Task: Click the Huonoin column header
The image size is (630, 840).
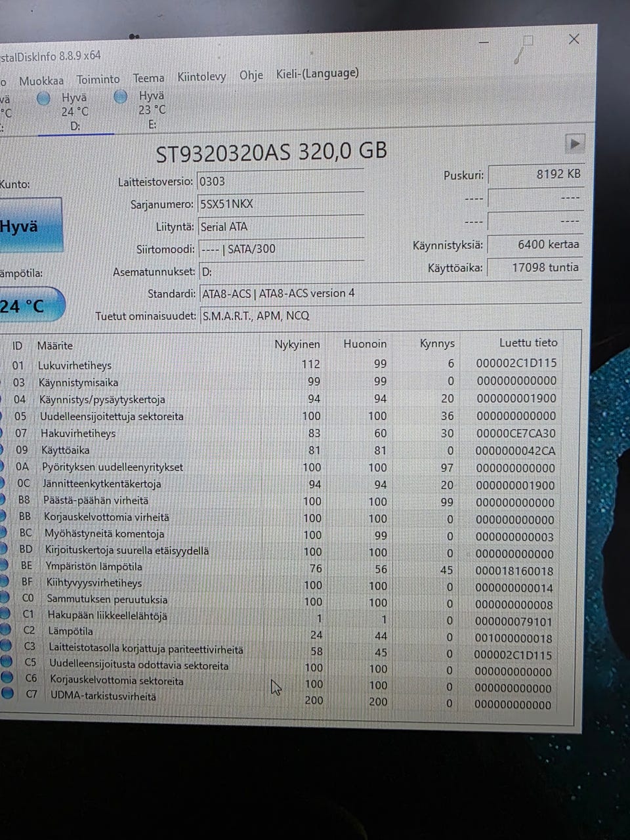Action: click(x=365, y=343)
